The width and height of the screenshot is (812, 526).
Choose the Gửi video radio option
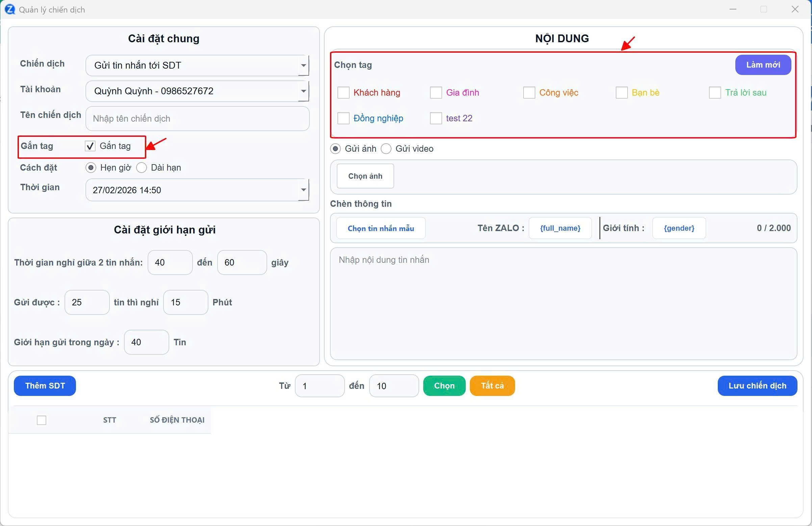point(386,149)
